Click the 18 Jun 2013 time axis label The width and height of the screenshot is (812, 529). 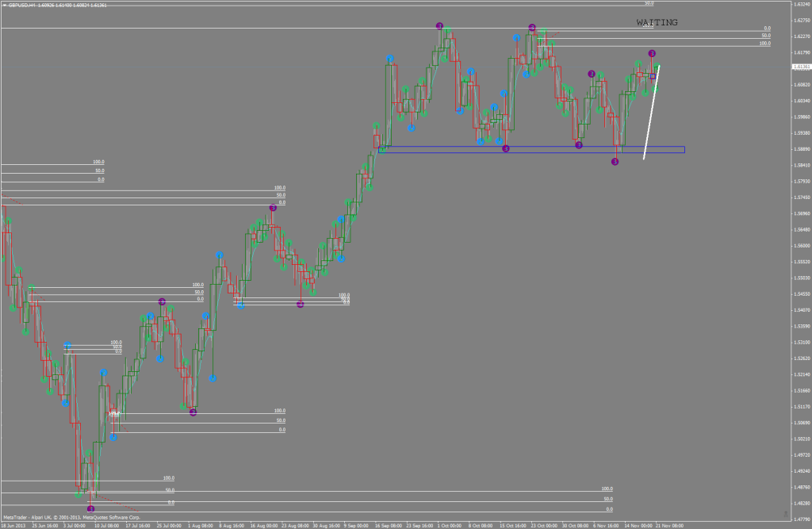point(13,525)
